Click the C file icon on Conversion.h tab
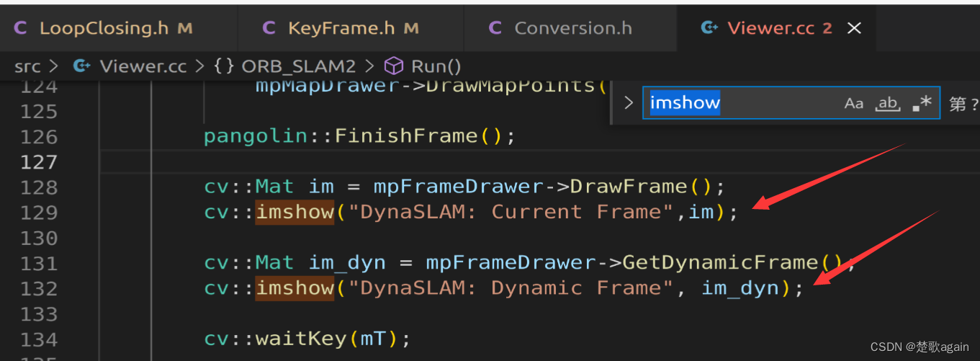 495,28
